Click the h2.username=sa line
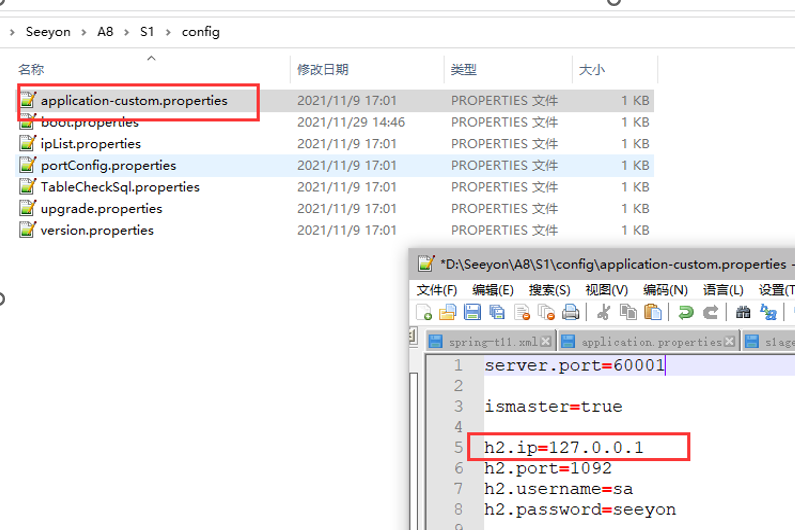 [x=558, y=488]
